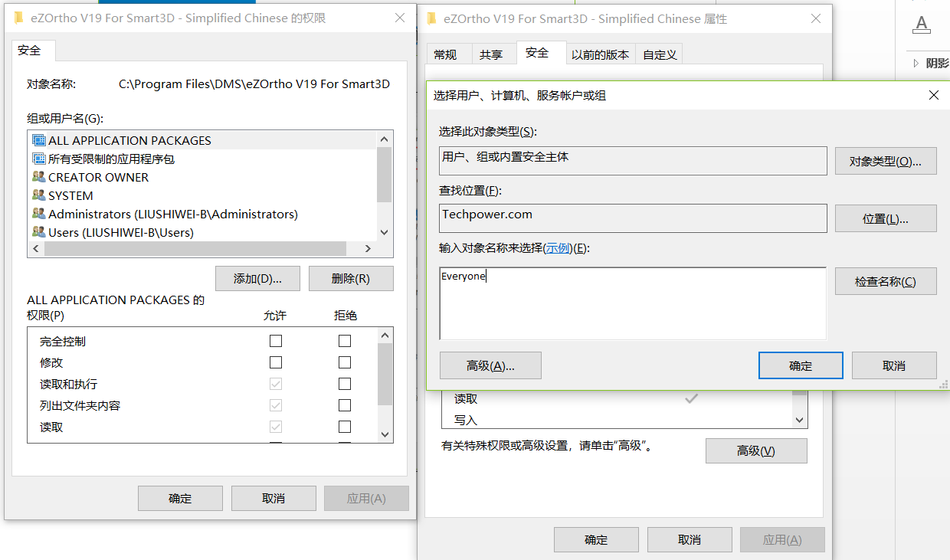Viewport: 950px width, 560px height.
Task: Click the object name input with Everyone
Action: (x=633, y=303)
